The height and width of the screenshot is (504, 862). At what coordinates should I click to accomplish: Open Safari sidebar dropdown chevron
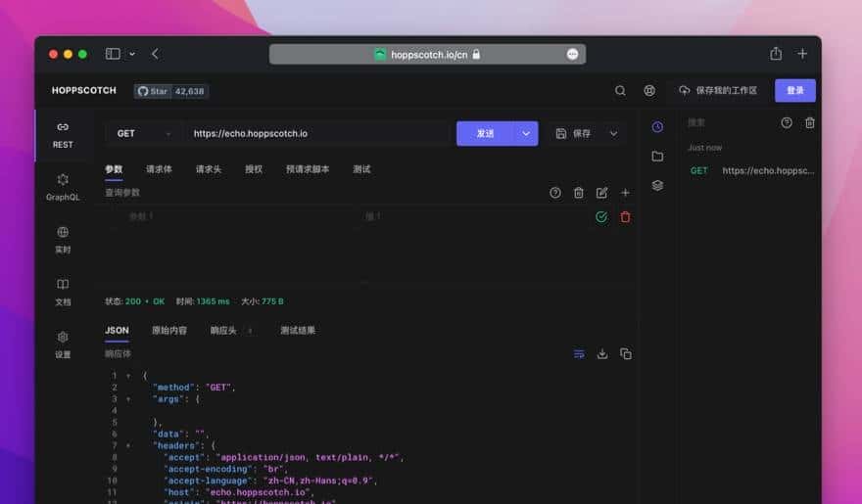pos(132,54)
